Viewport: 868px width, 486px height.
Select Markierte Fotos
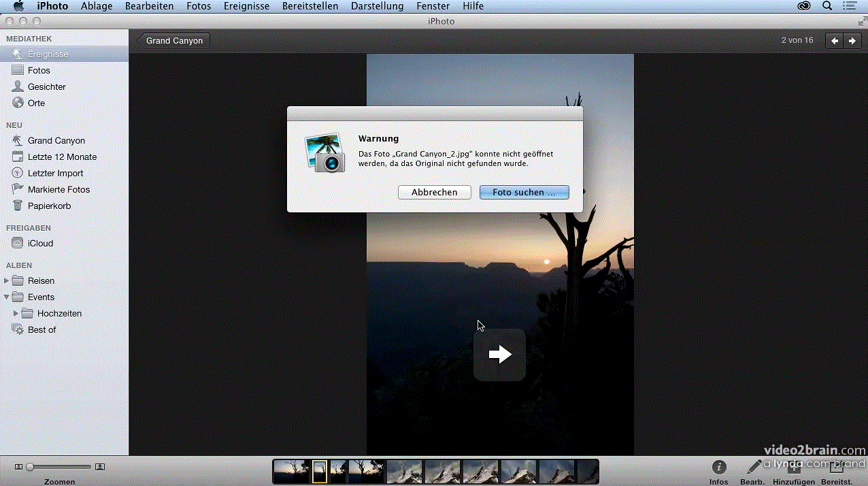tap(64, 189)
